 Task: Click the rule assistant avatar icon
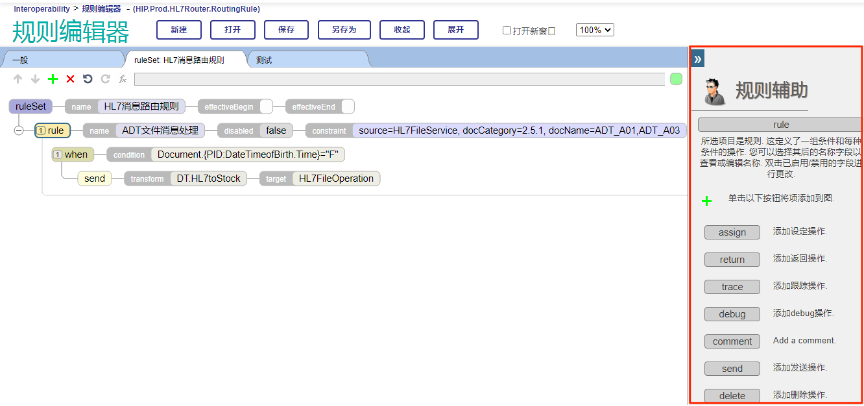pyautogui.click(x=714, y=92)
